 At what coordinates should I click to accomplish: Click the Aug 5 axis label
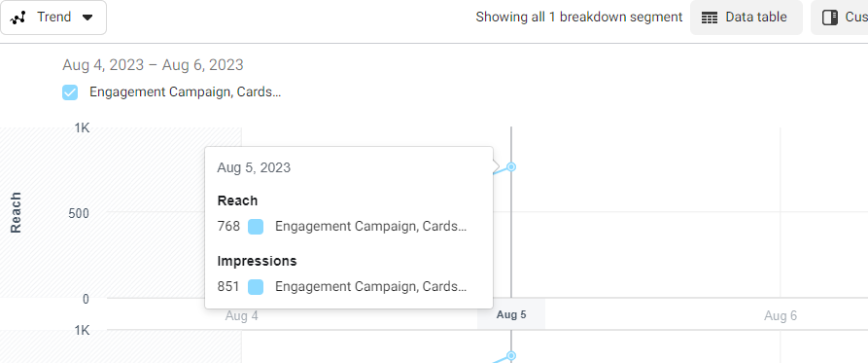point(511,314)
